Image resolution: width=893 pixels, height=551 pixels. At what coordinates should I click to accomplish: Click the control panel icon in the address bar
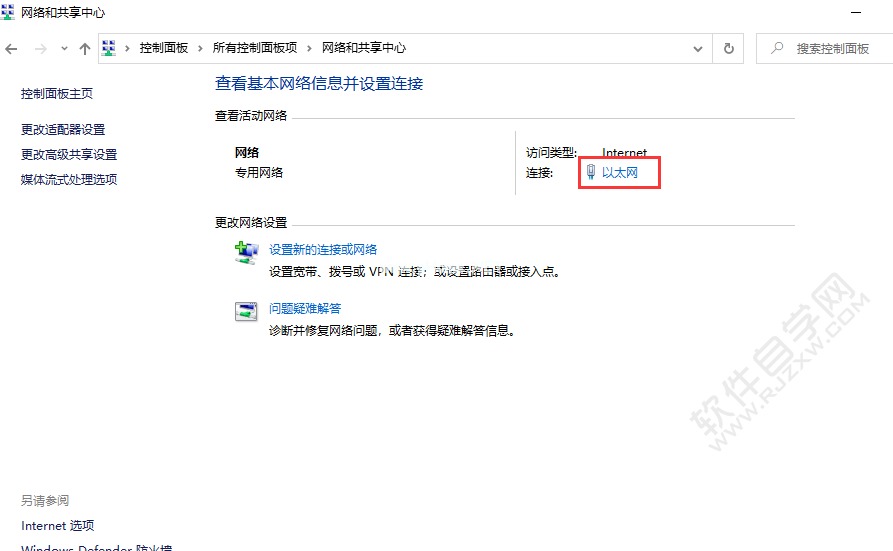(x=109, y=48)
